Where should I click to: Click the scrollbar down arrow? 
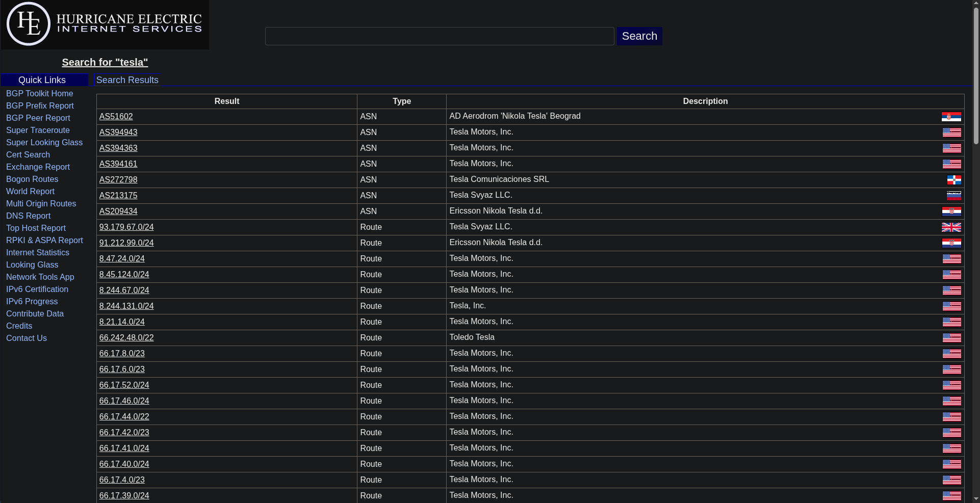click(x=976, y=499)
